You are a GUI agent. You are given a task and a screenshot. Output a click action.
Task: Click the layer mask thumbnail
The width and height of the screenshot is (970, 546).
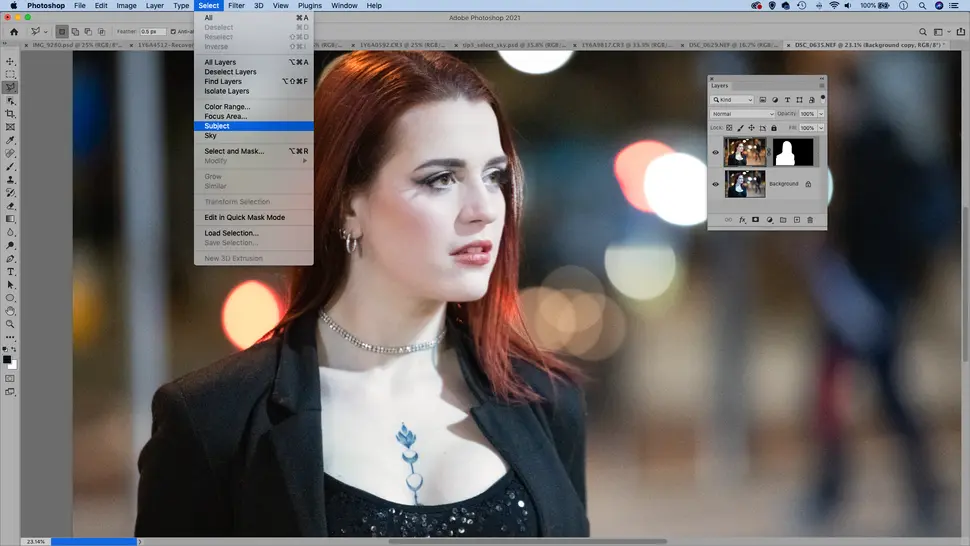pyautogui.click(x=793, y=152)
